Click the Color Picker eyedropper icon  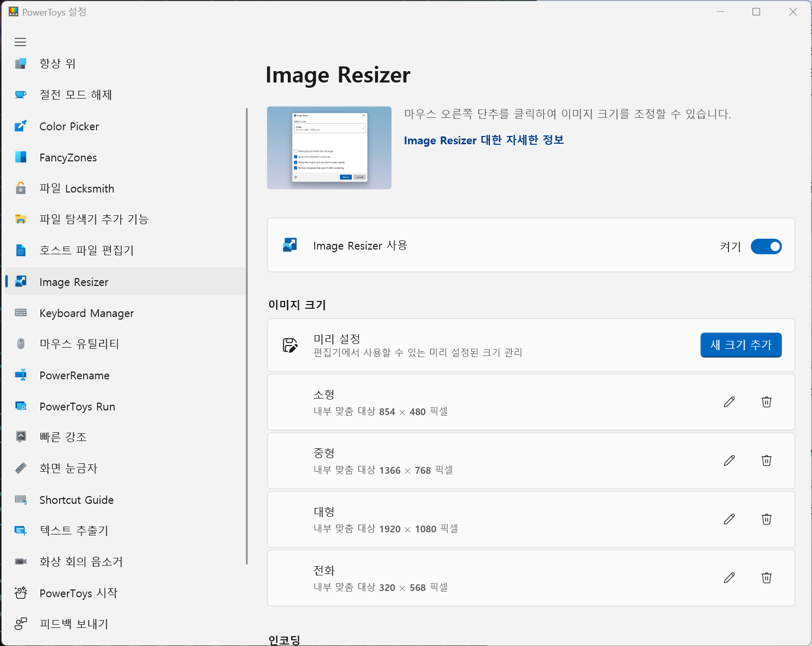click(x=21, y=126)
